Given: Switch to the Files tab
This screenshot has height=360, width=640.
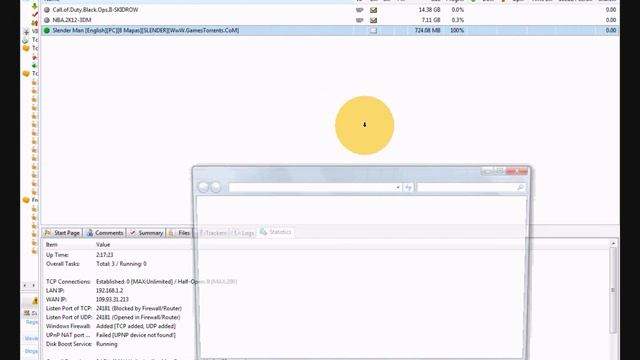Looking at the screenshot, I should 179,233.
